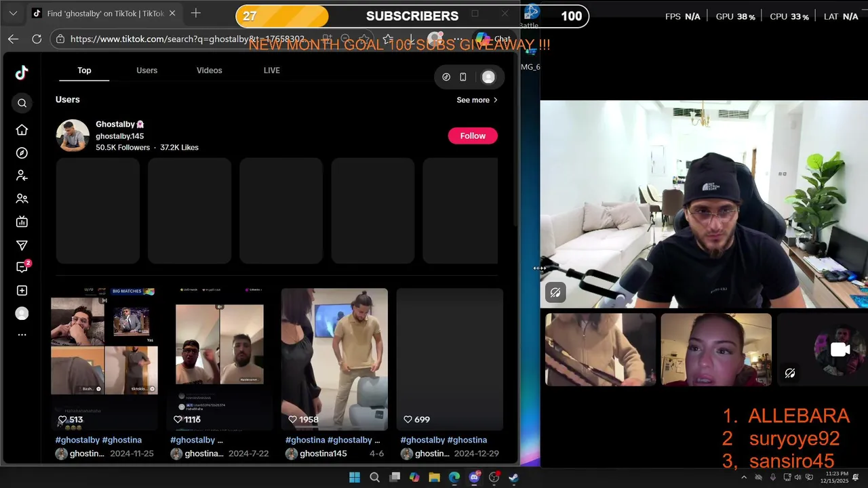The height and width of the screenshot is (488, 868).
Task: Open Discord from the taskbar
Action: (475, 477)
